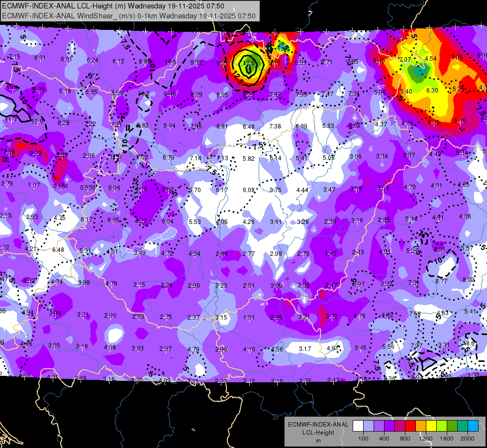
Task: Click the orange 1200 m legend swatch
Action: (x=421, y=426)
